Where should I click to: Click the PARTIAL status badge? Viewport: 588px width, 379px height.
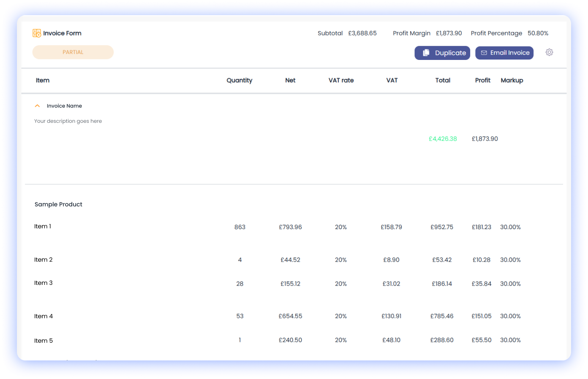click(x=73, y=52)
